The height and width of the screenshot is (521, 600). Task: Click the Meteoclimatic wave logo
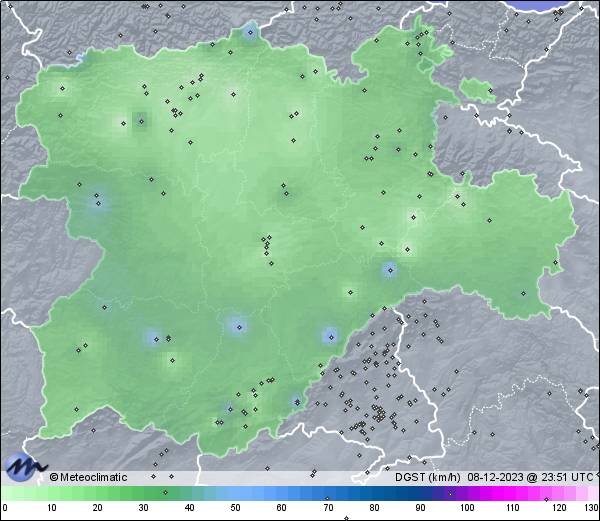click(25, 467)
